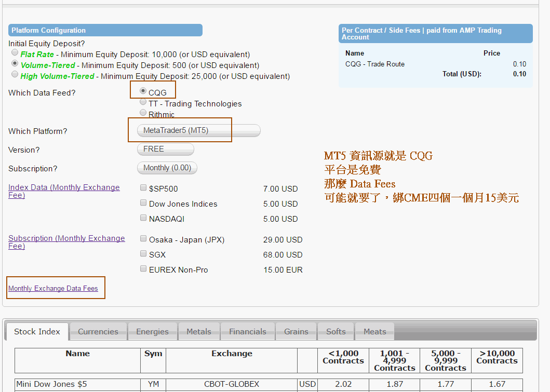
Task: Click the CBOT-GLOBEX exchange cell
Action: pyautogui.click(x=232, y=384)
